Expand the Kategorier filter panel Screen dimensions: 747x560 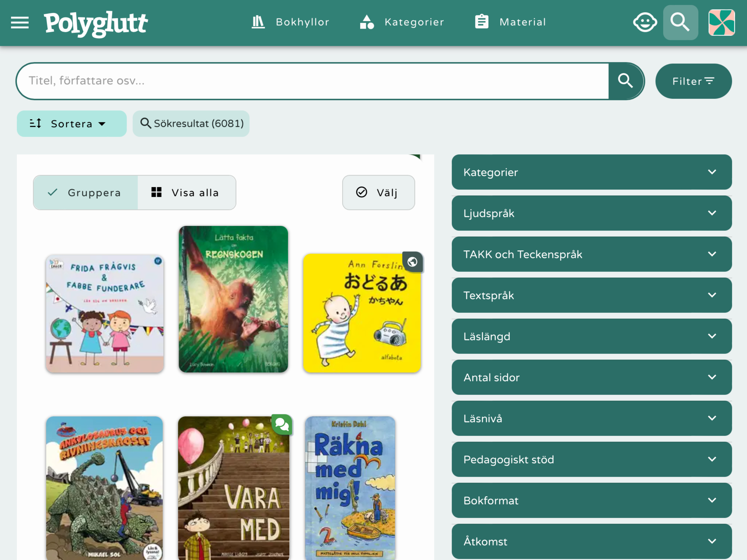(592, 172)
